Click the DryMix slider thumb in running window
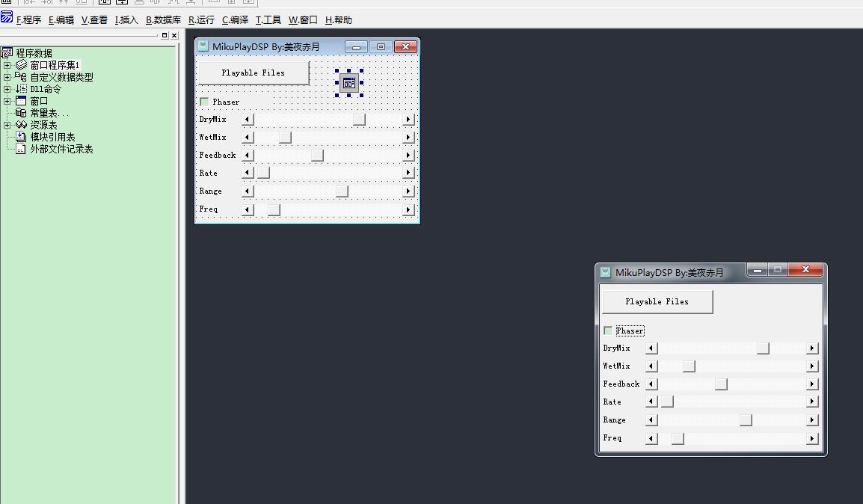Viewport: 863px width, 504px height. [763, 348]
